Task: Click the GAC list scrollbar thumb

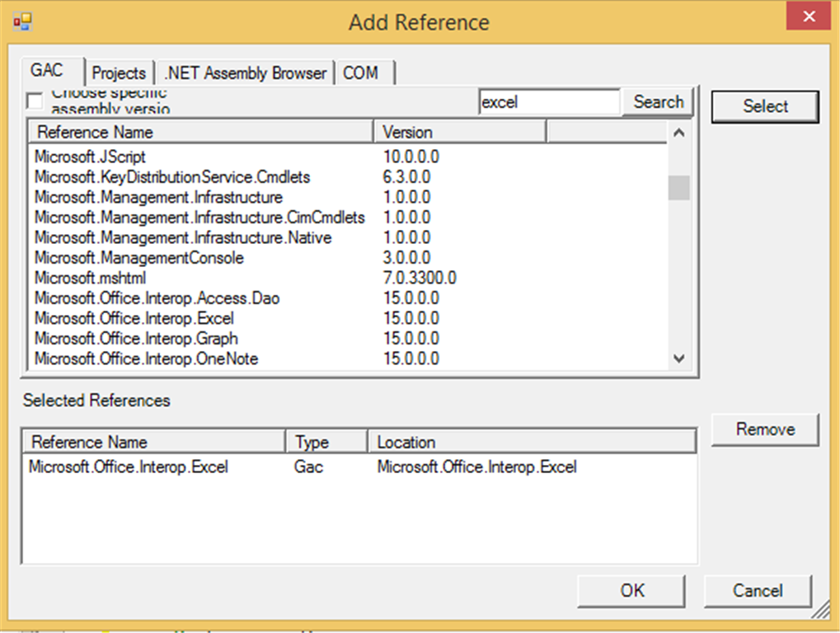Action: point(678,187)
